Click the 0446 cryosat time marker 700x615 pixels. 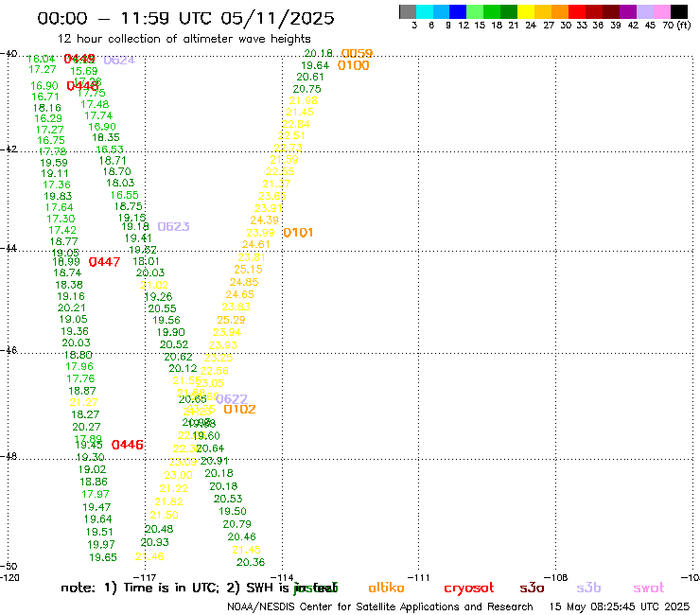[x=128, y=445]
